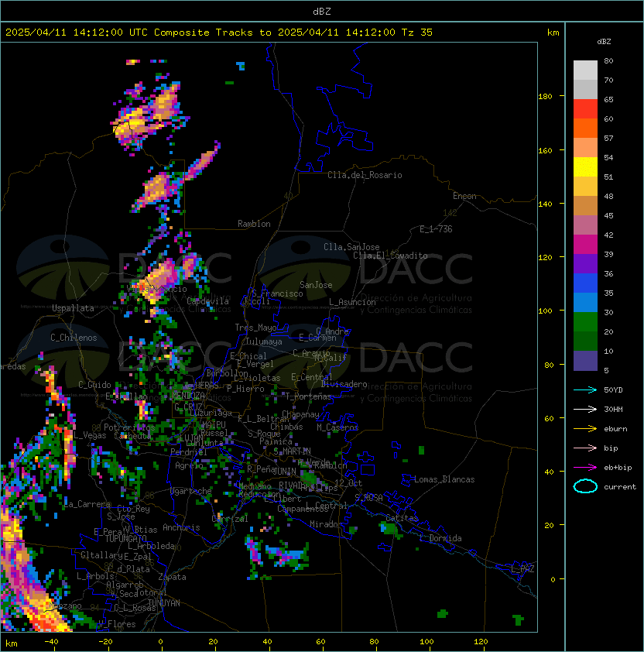The image size is (644, 652).
Task: Click the Clla.del_Rosario map label
Action: [365, 175]
